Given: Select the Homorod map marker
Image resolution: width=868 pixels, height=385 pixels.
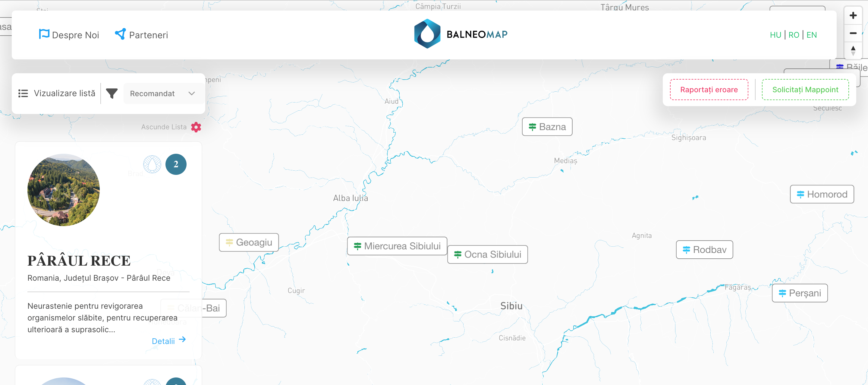Looking at the screenshot, I should [x=822, y=194].
